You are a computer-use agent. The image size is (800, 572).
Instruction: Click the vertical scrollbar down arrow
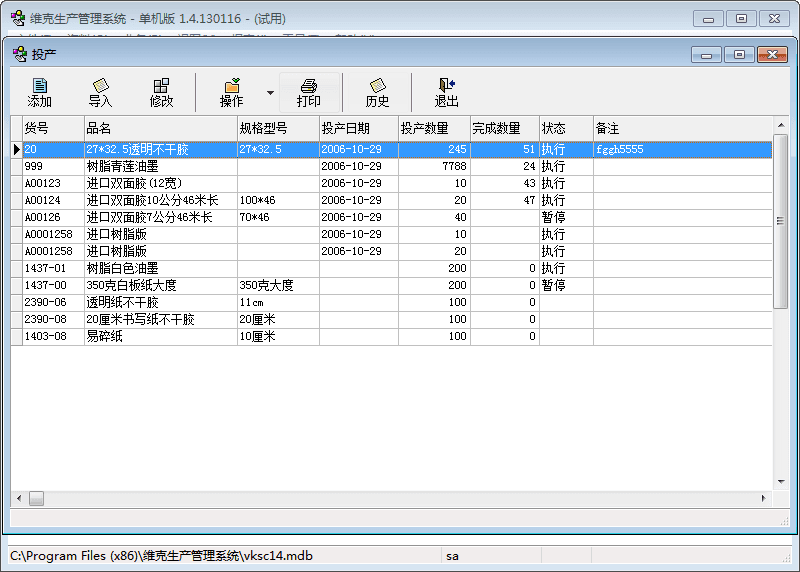pyautogui.click(x=781, y=480)
